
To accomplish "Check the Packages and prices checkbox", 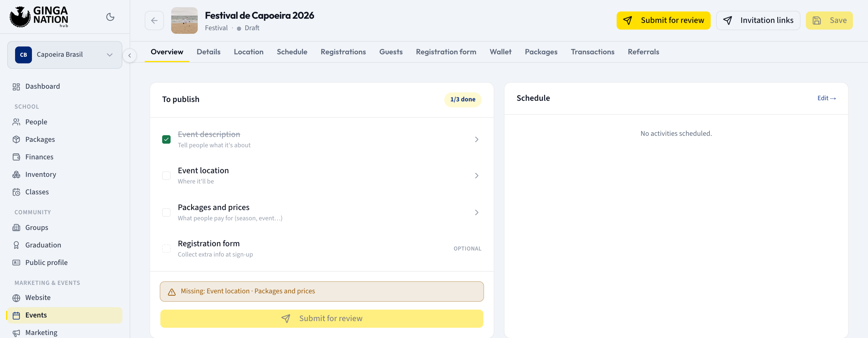I will click(x=166, y=212).
